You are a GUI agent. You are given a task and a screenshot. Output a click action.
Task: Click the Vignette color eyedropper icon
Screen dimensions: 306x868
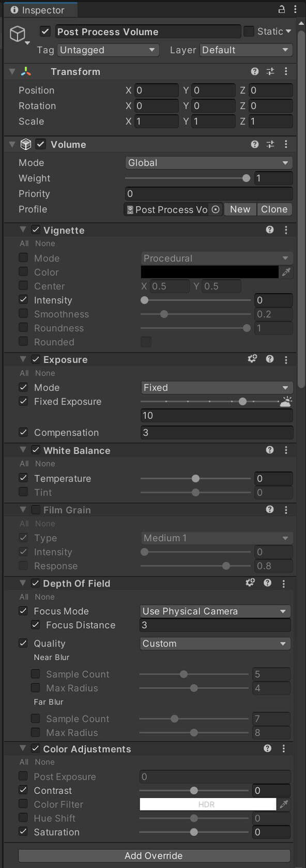pyautogui.click(x=286, y=272)
